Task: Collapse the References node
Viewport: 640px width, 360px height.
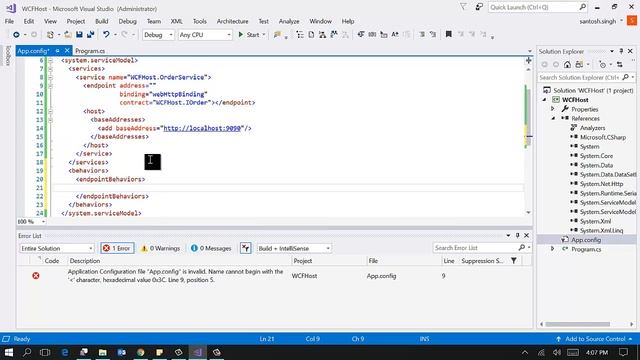Action: (x=553, y=118)
